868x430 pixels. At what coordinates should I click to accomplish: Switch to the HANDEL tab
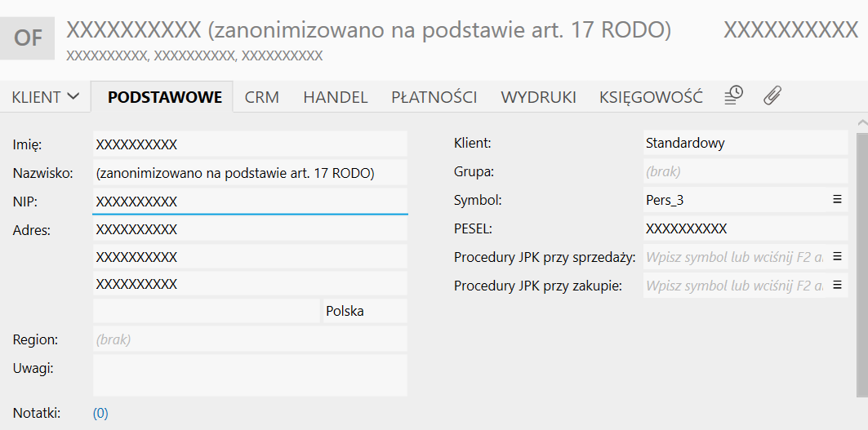336,97
